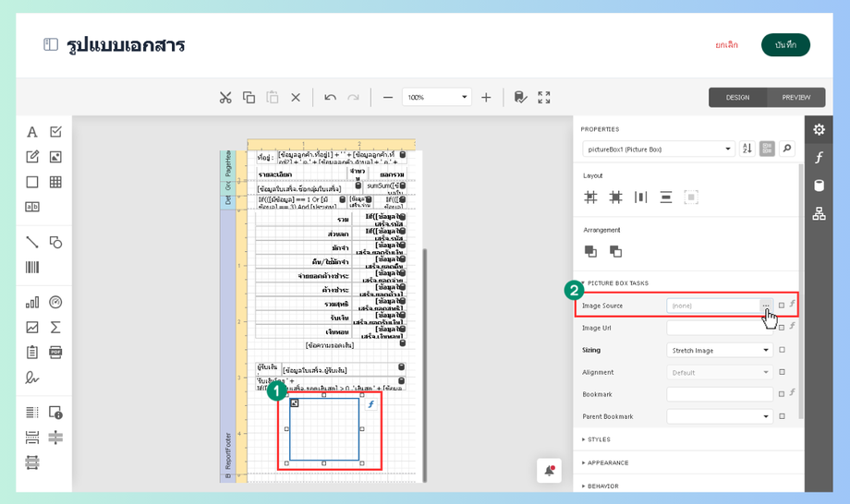Choose the Barcode tool in toolbox
The width and height of the screenshot is (850, 504).
32,268
